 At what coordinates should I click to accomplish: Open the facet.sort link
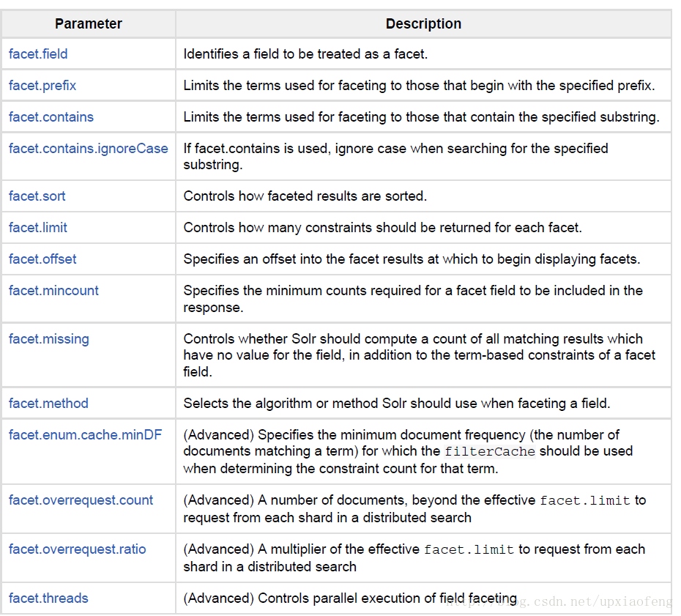tap(37, 196)
